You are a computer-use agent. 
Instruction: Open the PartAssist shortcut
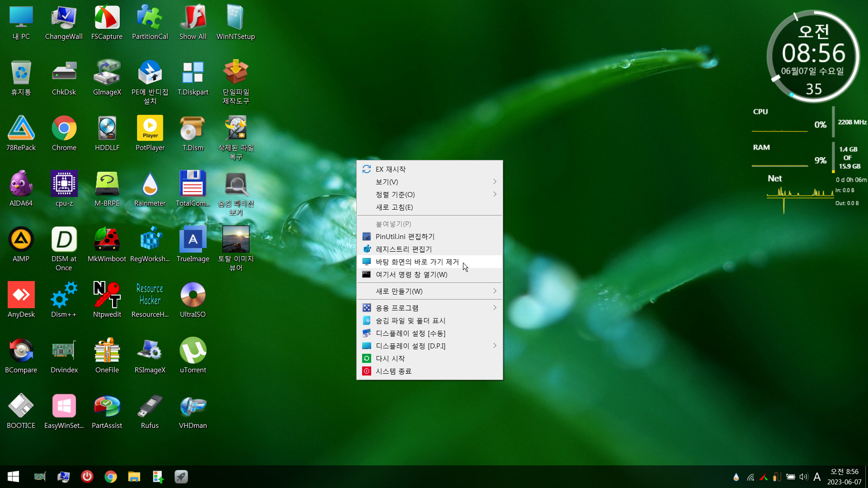(107, 411)
